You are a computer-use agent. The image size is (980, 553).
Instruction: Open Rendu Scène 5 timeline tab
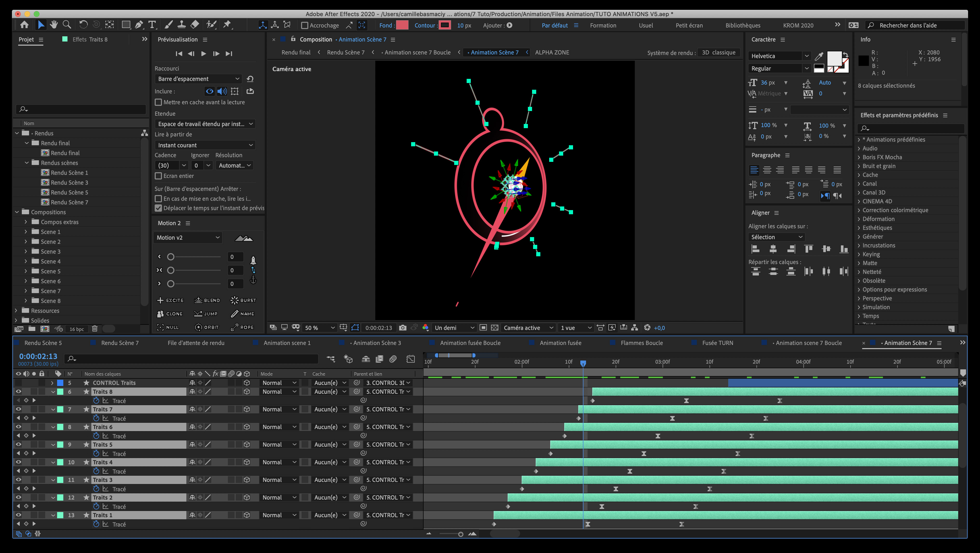pyautogui.click(x=43, y=343)
